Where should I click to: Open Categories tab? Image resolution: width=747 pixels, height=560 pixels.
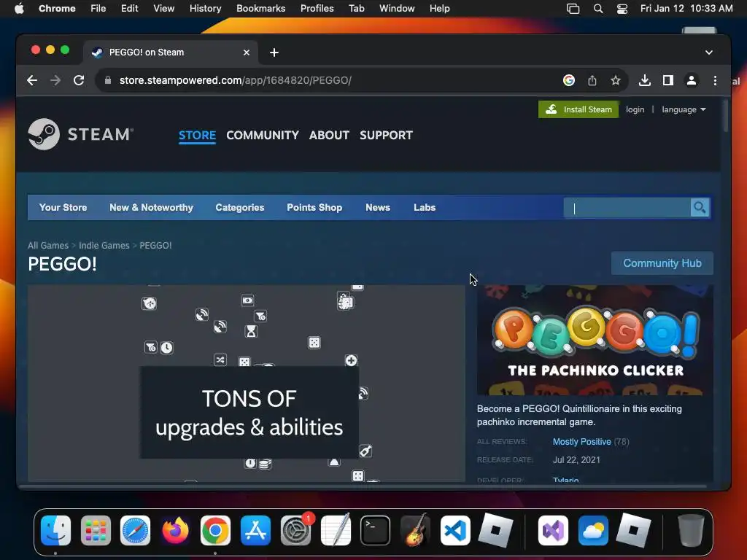pos(239,208)
